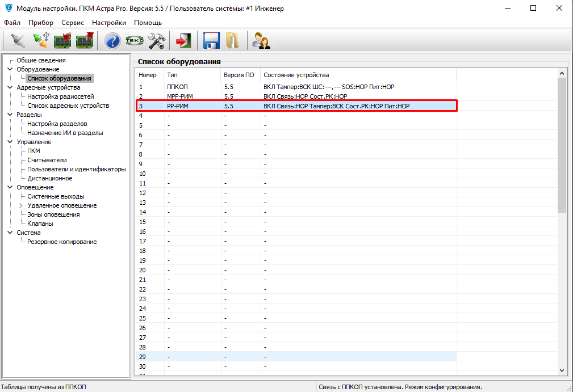This screenshot has width=573, height=392.
Task: Open the Настройки menu
Action: (x=109, y=23)
